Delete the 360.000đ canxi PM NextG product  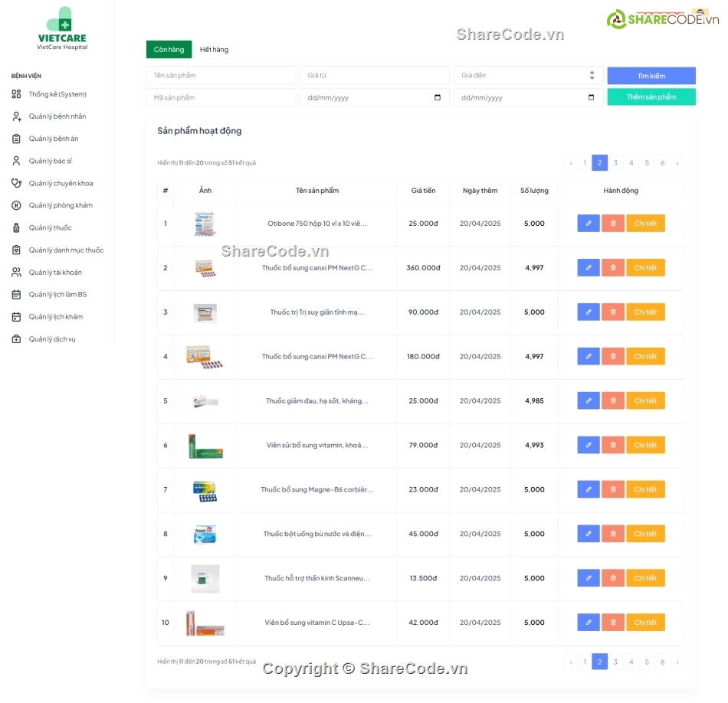pyautogui.click(x=613, y=268)
